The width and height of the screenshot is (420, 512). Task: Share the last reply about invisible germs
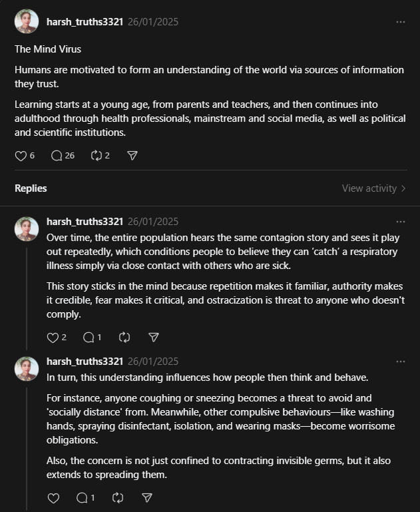point(147,498)
